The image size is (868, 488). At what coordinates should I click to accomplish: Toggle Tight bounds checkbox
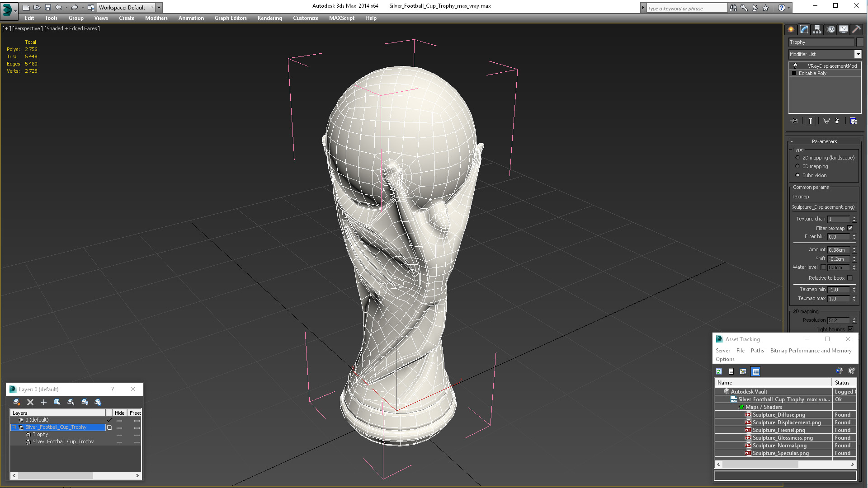[x=850, y=329]
